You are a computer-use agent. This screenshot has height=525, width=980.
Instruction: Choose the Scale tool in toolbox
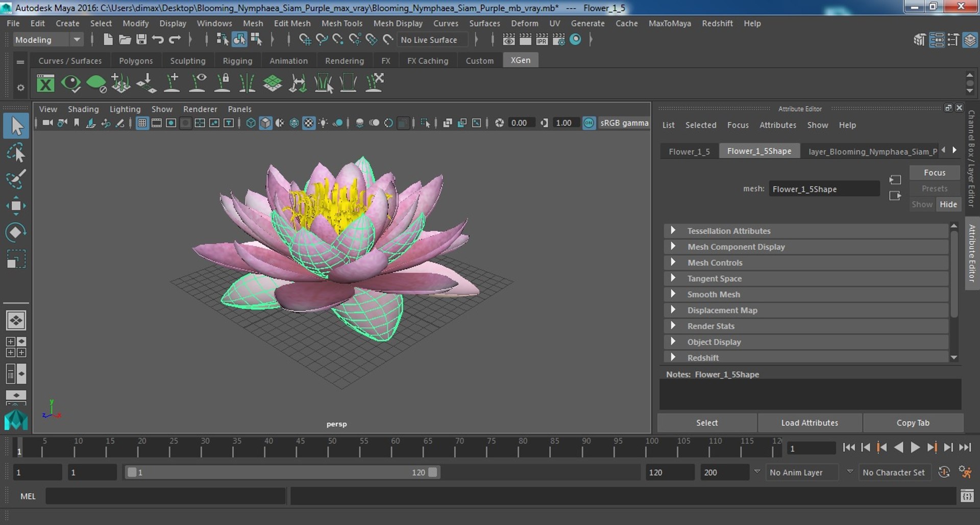[x=16, y=259]
